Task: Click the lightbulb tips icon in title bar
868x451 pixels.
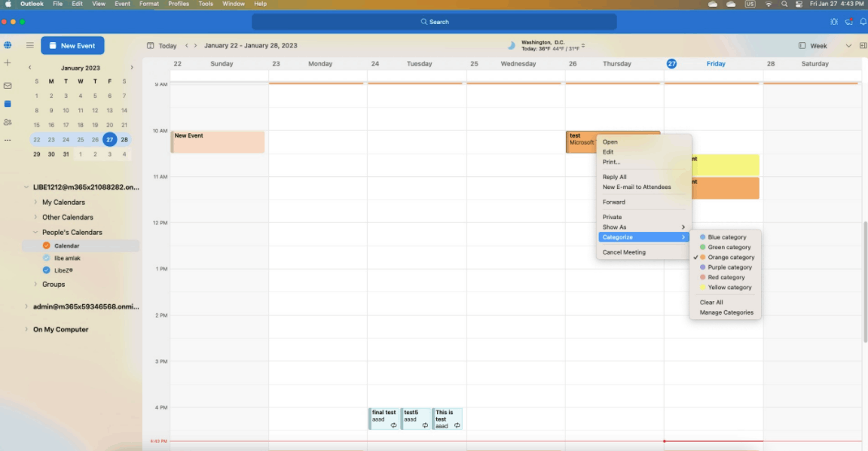Action: click(833, 22)
